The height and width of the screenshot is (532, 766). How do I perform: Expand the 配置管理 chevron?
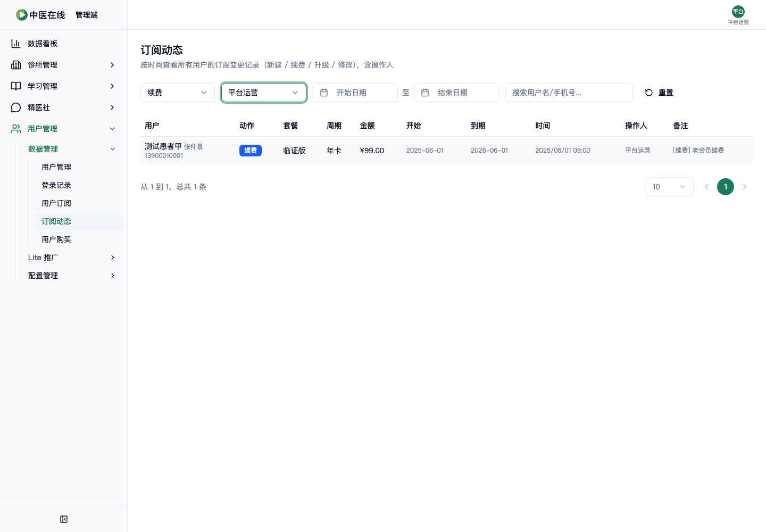click(x=113, y=276)
